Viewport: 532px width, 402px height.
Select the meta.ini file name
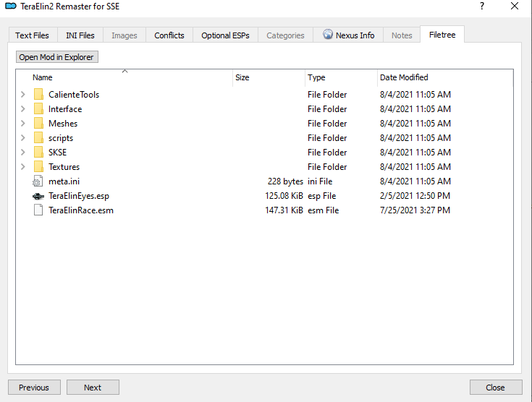[64, 181]
